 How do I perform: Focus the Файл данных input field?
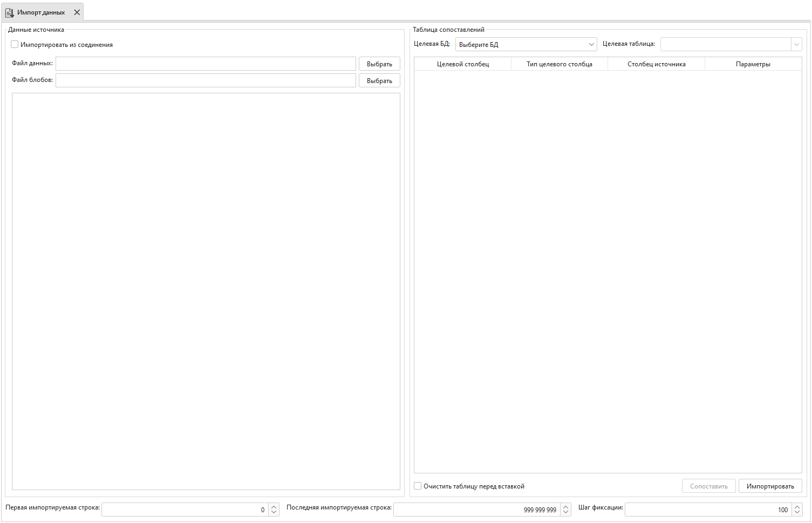(x=206, y=64)
